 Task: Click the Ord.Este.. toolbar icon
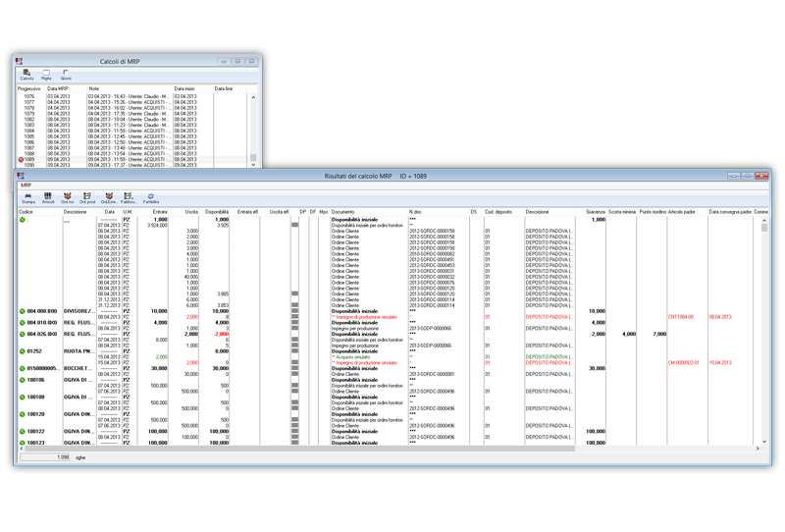[109, 196]
